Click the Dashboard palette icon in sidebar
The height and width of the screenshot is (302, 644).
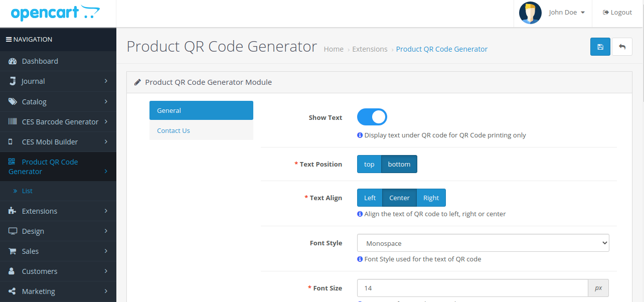click(13, 61)
